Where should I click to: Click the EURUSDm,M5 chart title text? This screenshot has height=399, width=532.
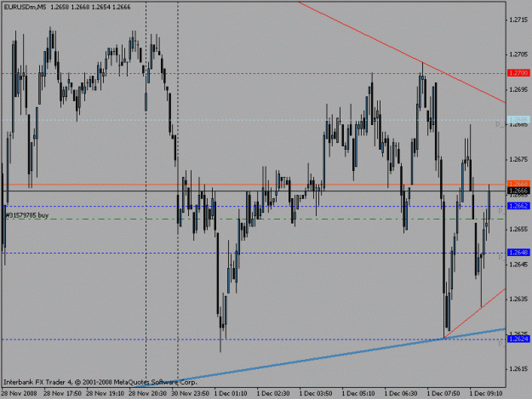(25, 7)
